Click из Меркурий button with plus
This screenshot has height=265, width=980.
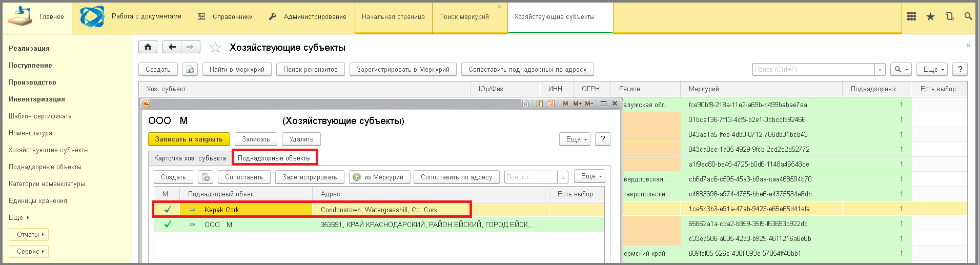click(379, 177)
